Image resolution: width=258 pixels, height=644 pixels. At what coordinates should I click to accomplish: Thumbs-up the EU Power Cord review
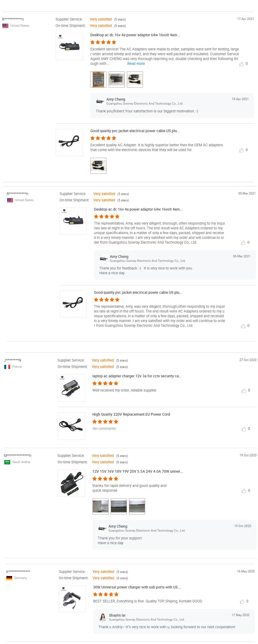(244, 429)
